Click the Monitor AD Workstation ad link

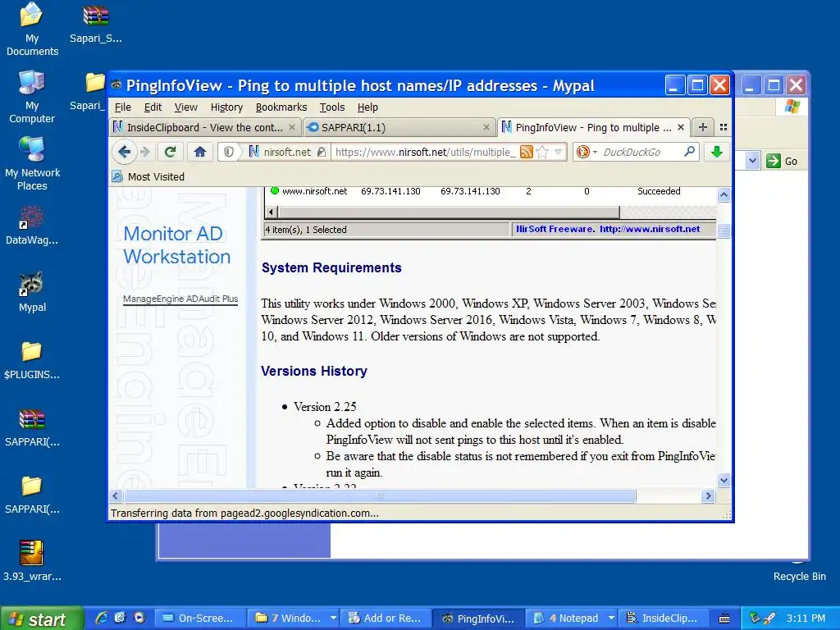click(177, 244)
